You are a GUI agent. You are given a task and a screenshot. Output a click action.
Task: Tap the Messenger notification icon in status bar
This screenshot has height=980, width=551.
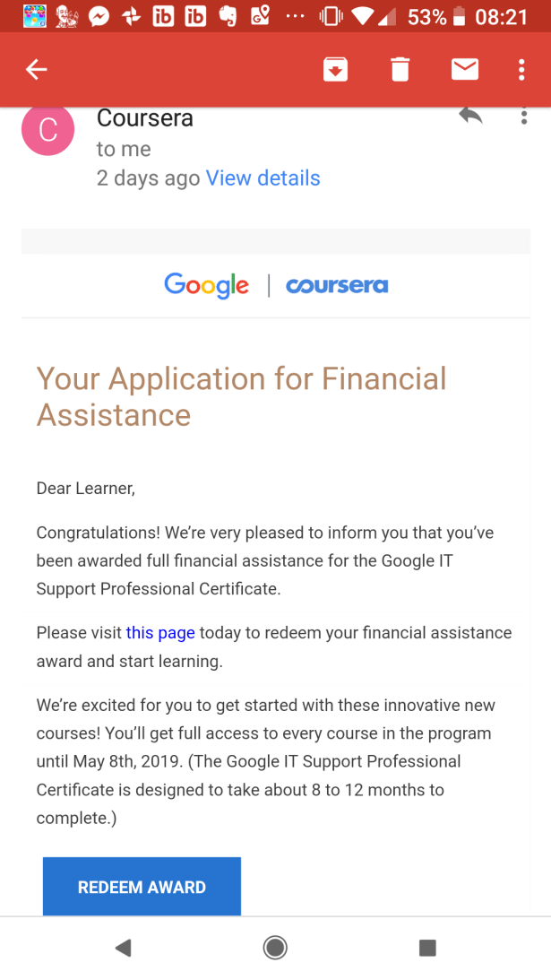point(99,16)
